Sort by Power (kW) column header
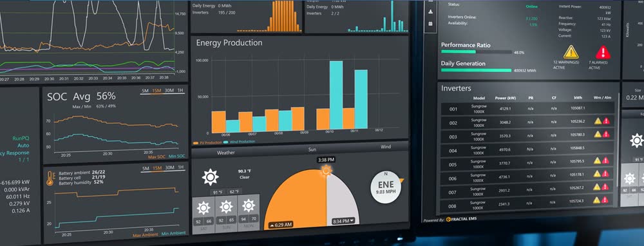Screen dimensions: 644x246 505,99
